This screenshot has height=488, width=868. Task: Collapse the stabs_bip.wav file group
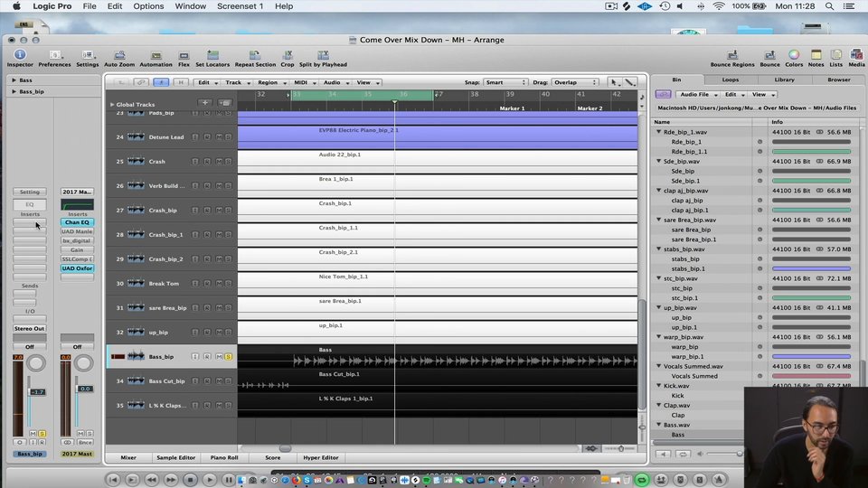(x=659, y=249)
